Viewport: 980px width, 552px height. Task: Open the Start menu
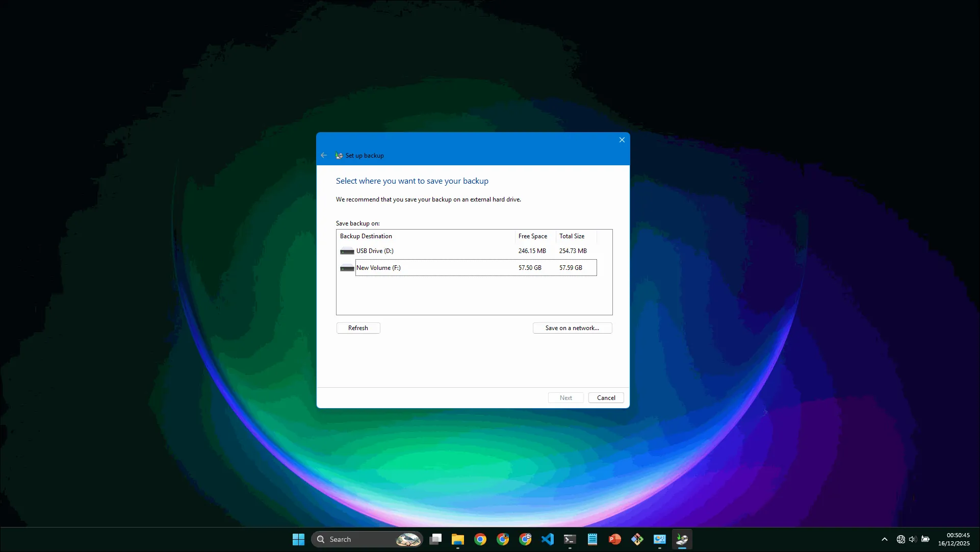point(298,539)
